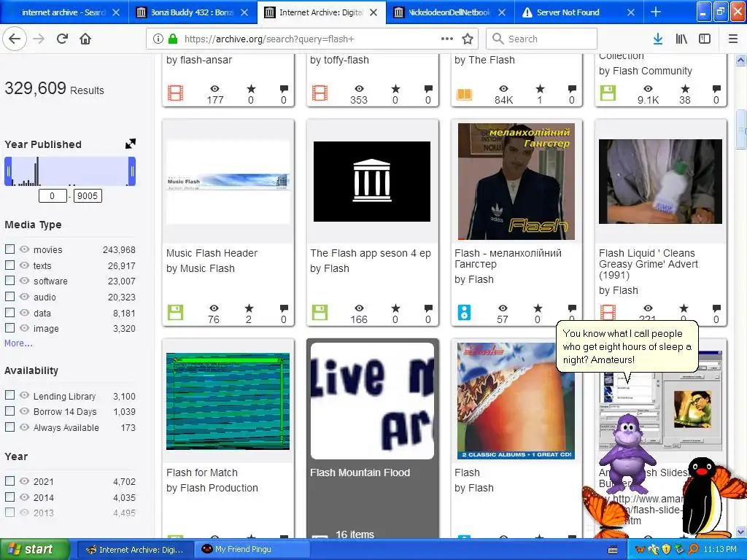The width and height of the screenshot is (747, 560).
Task: Click the movie icon on the flash-ansar card
Action: click(x=175, y=93)
